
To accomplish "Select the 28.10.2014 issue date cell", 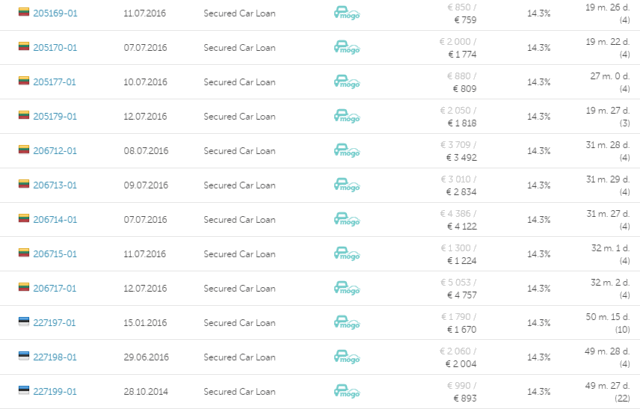I will [x=146, y=392].
